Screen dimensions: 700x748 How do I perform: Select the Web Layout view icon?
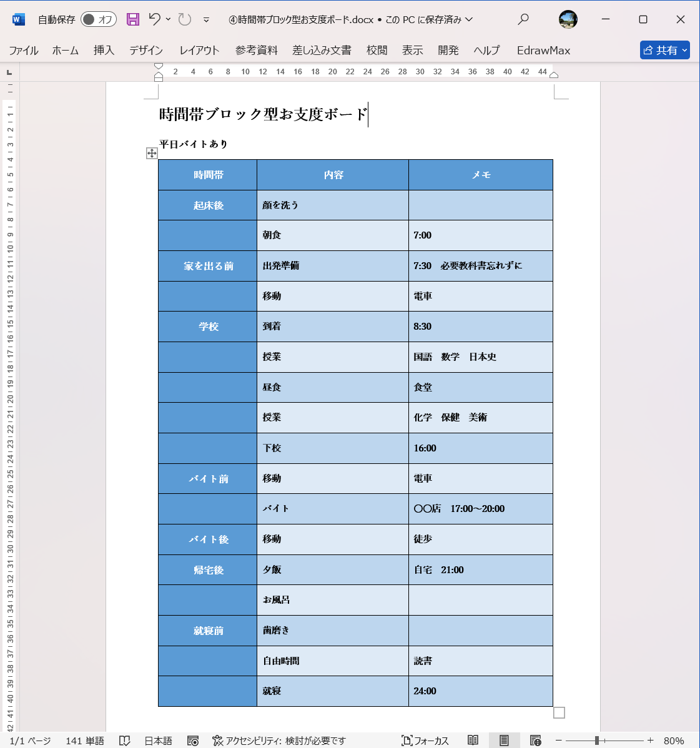point(535,741)
